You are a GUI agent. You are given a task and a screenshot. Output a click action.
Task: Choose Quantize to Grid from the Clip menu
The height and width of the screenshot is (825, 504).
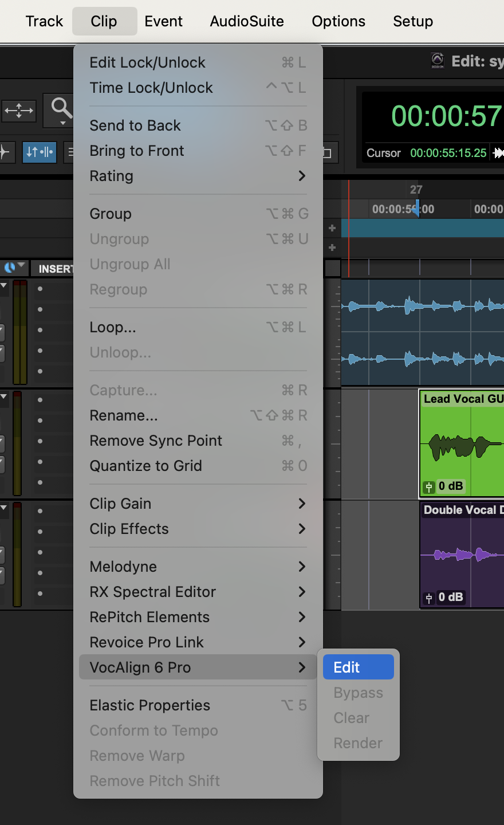[x=145, y=466]
